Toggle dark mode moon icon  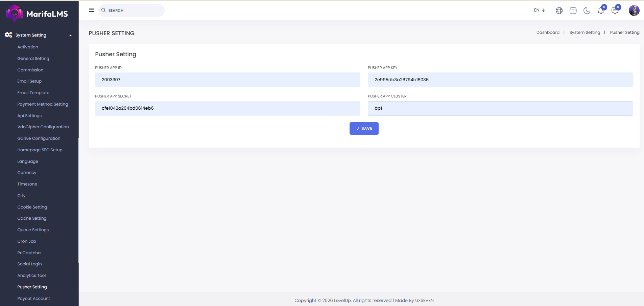point(587,11)
